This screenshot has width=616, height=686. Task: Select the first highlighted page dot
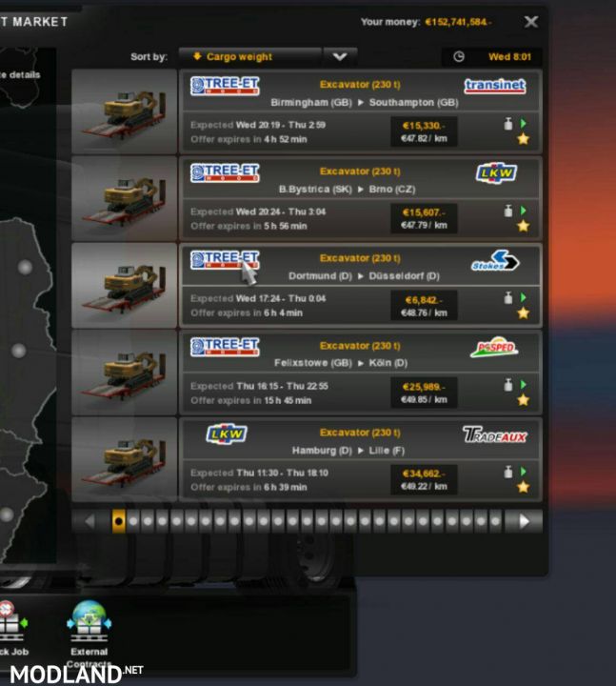pyautogui.click(x=118, y=521)
